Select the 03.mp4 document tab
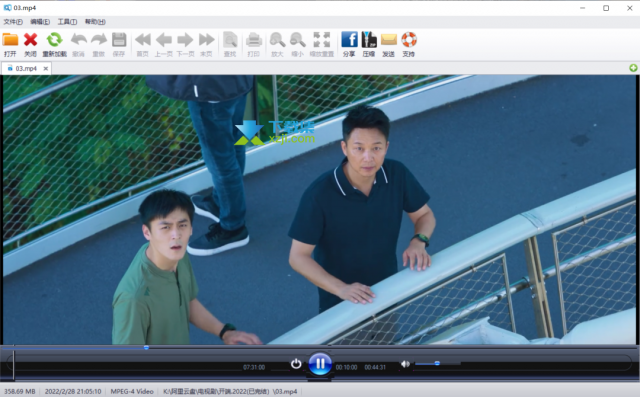 26,69
